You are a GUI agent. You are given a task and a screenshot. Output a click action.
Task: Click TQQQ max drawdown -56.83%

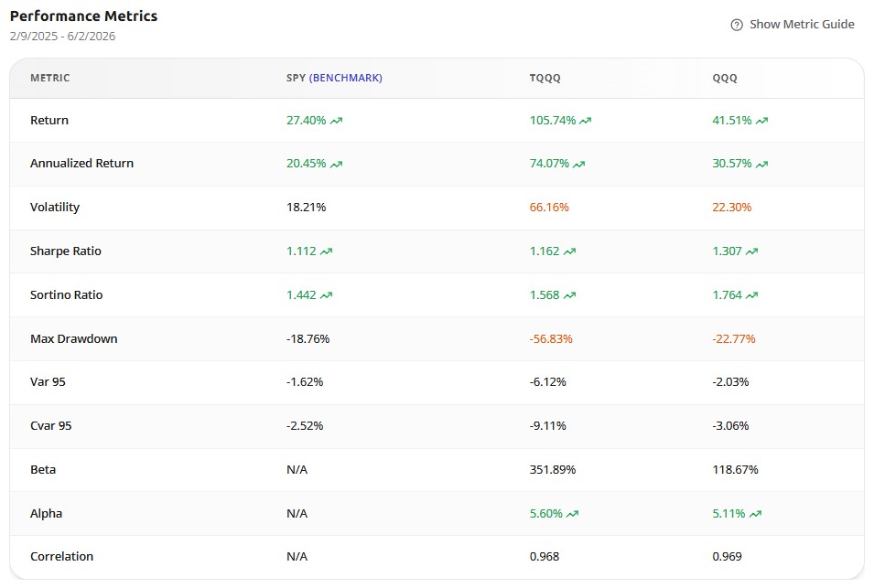click(x=551, y=338)
